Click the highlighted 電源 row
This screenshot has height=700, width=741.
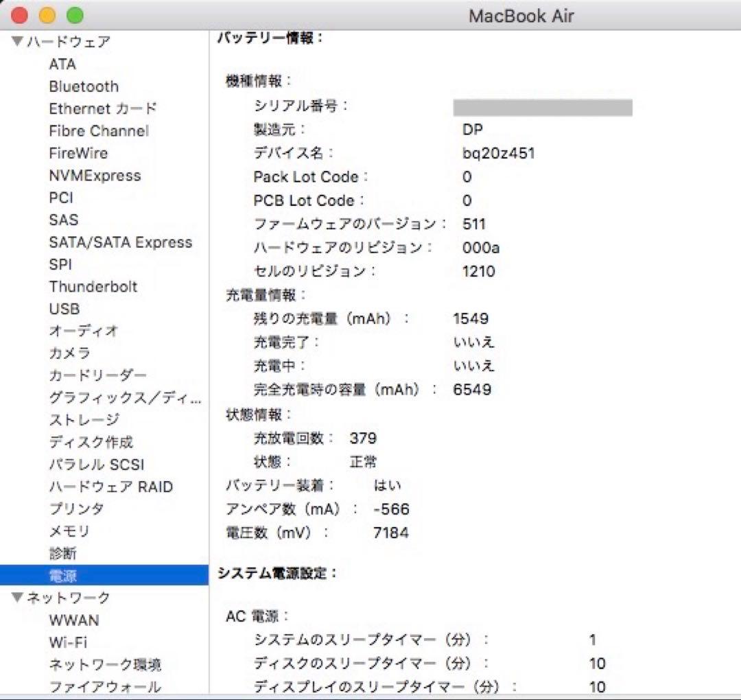[x=104, y=575]
